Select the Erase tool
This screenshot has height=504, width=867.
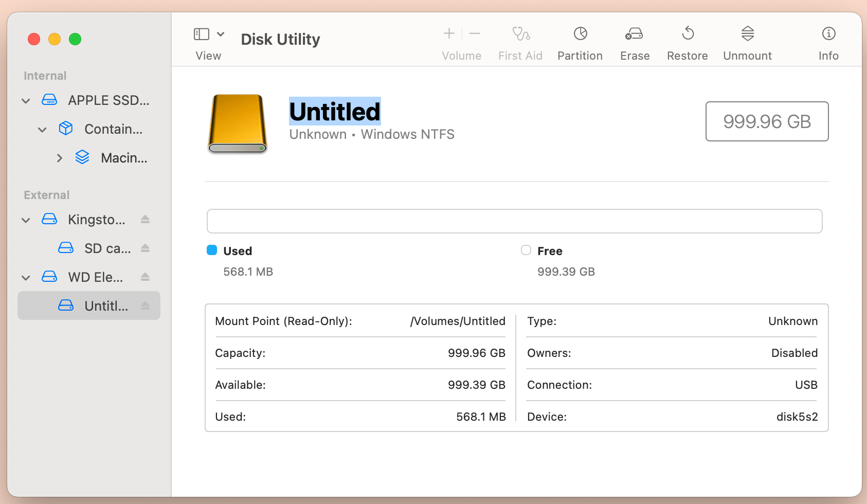[x=634, y=41]
